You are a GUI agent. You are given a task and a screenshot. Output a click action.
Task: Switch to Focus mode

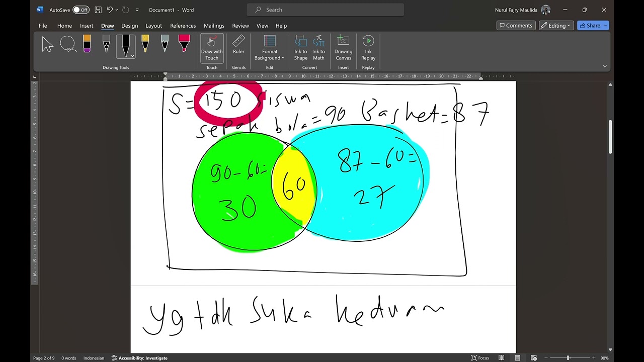480,358
